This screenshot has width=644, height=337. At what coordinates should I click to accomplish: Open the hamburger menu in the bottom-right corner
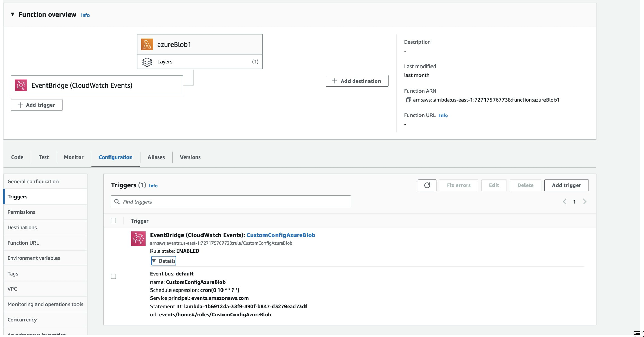[637, 332]
